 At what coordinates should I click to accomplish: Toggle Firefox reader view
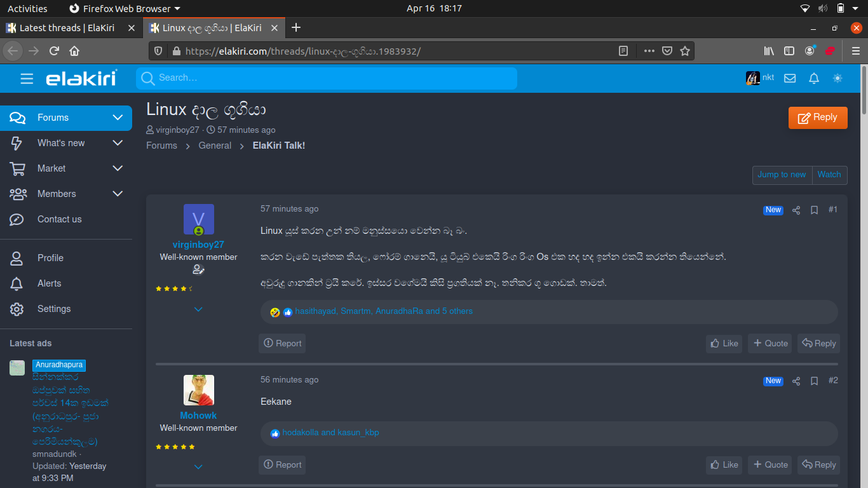click(623, 51)
